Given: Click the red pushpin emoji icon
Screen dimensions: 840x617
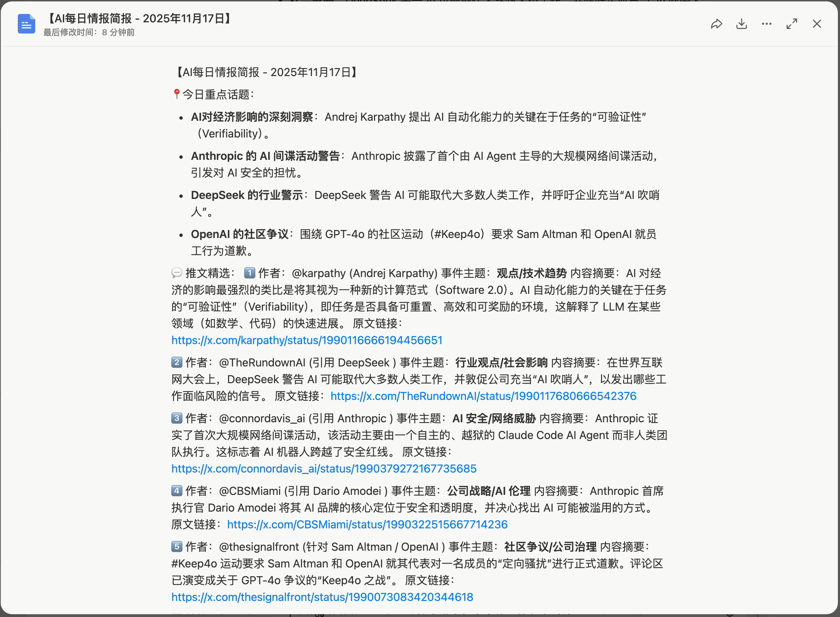Looking at the screenshot, I should [176, 94].
